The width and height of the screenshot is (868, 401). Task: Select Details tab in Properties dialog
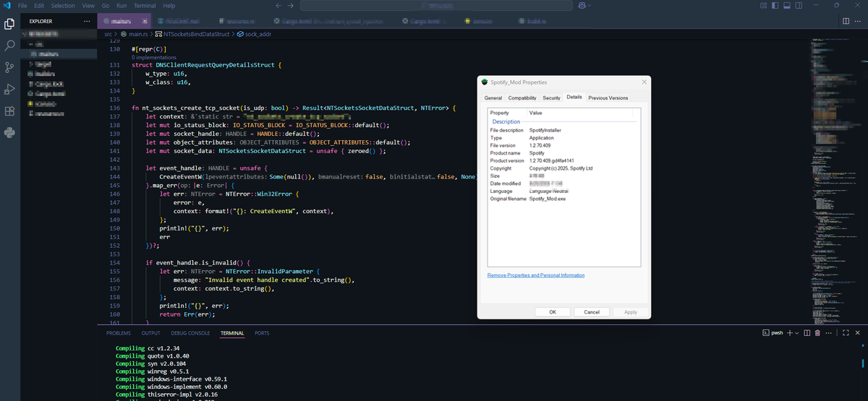click(x=574, y=97)
